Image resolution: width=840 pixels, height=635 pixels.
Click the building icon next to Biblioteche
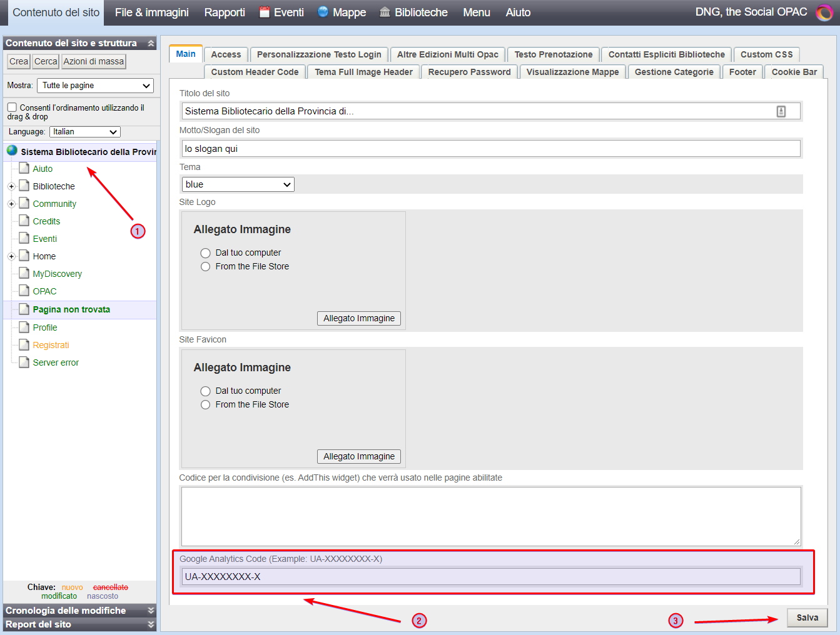(385, 12)
